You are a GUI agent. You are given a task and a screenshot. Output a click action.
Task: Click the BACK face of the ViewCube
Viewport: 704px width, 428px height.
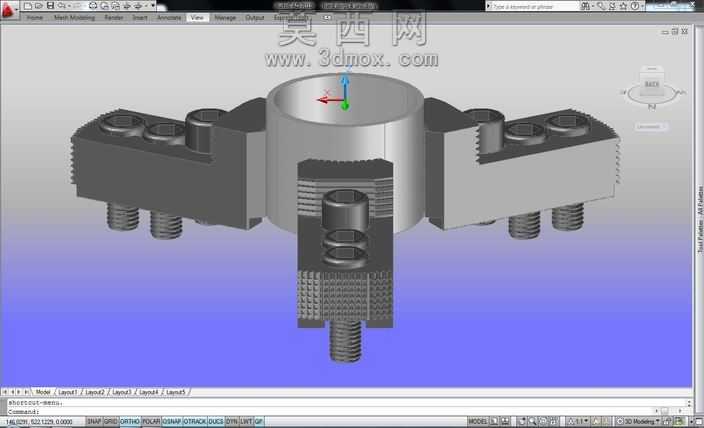coord(651,84)
